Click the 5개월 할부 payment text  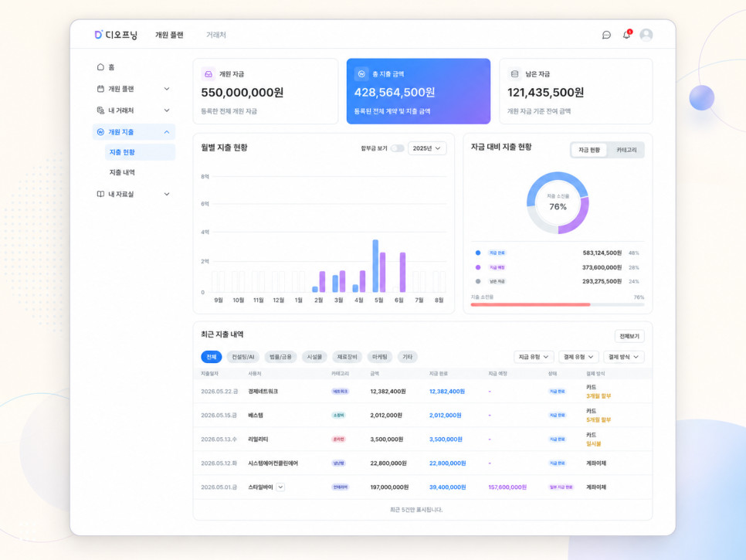coord(598,419)
